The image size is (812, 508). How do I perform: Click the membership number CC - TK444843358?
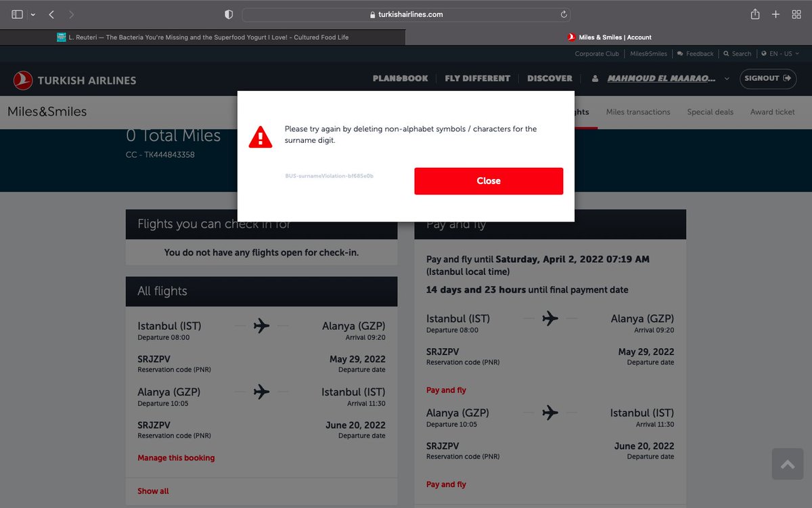160,154
